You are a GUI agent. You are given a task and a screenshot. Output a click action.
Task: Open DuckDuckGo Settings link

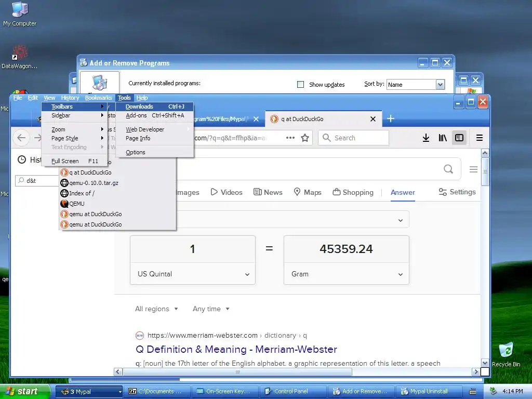point(457,192)
